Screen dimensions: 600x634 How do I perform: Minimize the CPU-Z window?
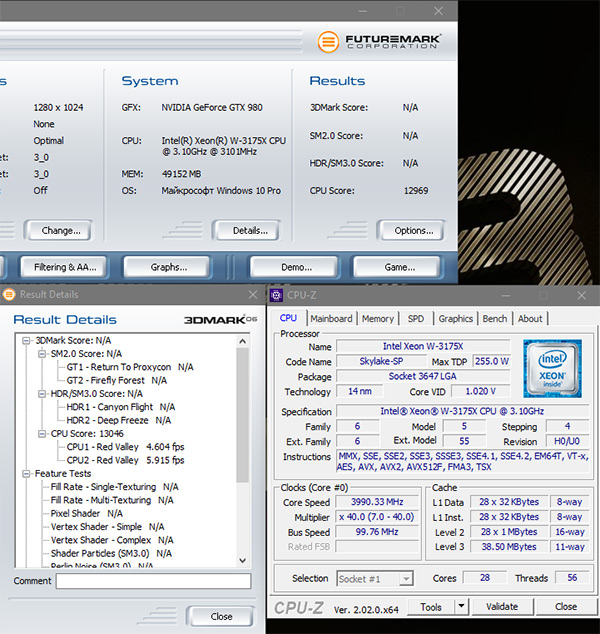tap(505, 296)
